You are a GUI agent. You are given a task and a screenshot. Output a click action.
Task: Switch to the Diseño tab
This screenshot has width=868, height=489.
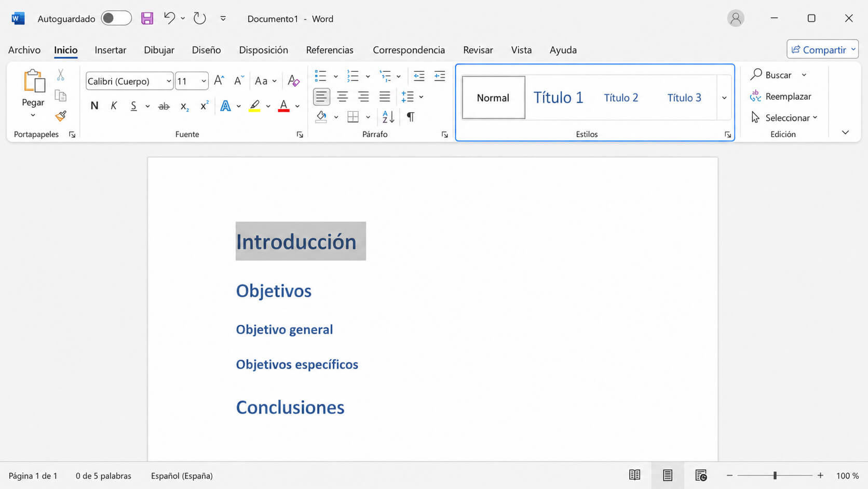pos(206,50)
